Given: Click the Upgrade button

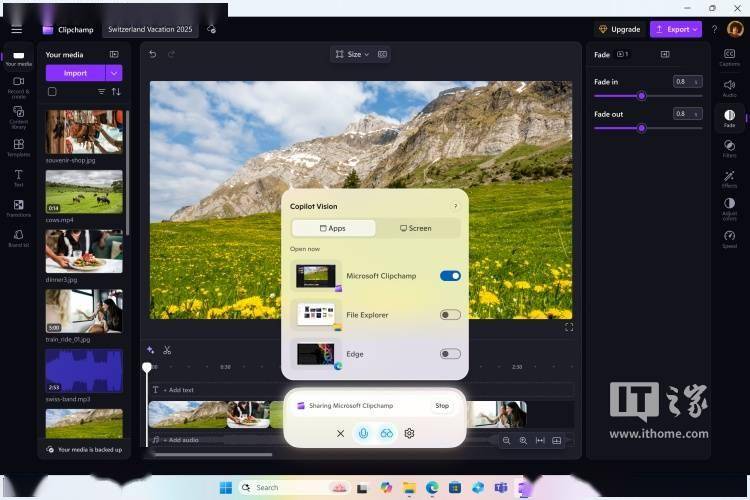Looking at the screenshot, I should point(620,30).
